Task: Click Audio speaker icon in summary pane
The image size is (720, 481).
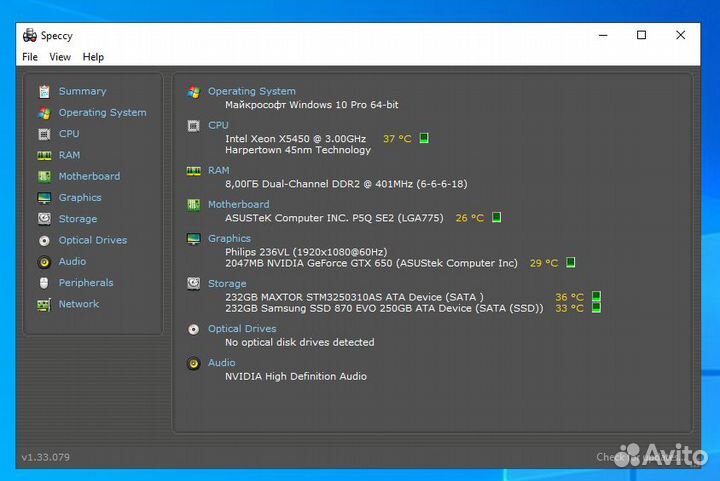Action: coord(194,364)
